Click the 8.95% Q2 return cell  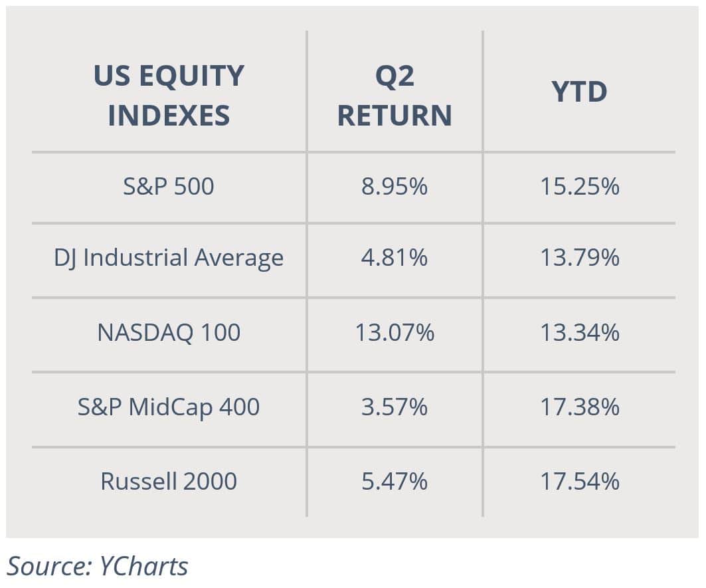click(x=395, y=186)
